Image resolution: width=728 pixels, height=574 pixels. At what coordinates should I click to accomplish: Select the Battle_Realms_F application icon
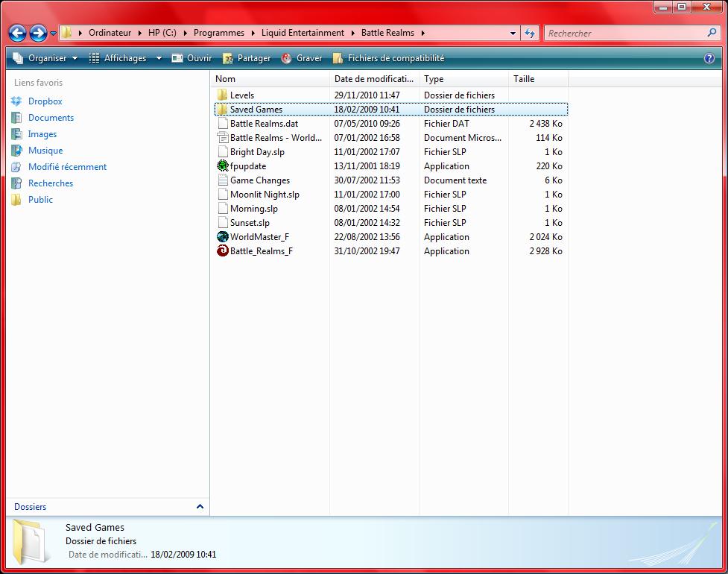tap(222, 250)
